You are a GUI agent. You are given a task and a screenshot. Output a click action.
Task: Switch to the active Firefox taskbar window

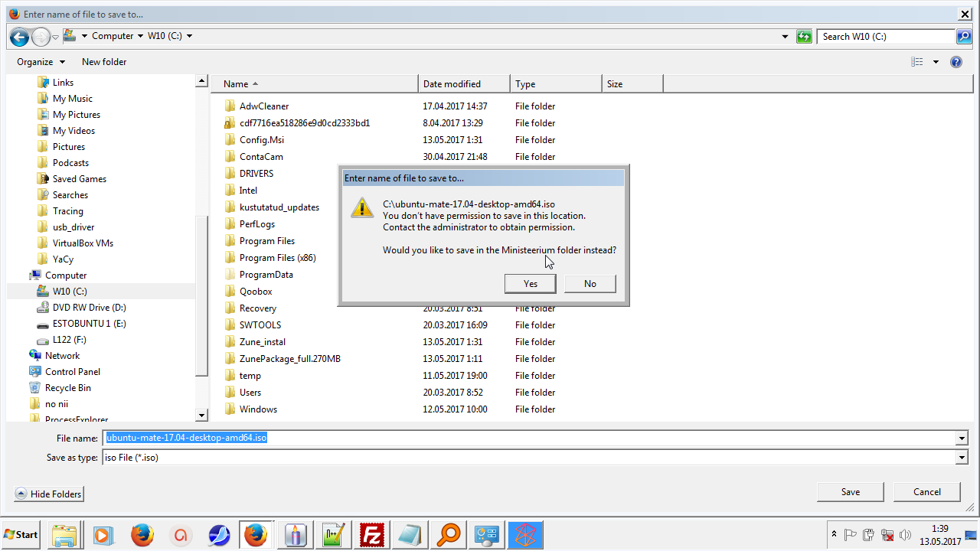[256, 535]
